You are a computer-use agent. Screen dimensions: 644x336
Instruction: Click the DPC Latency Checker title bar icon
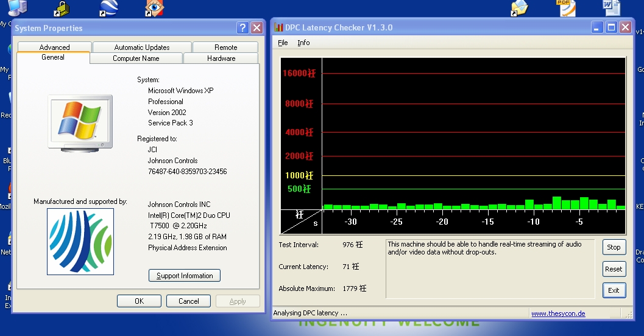coord(278,27)
